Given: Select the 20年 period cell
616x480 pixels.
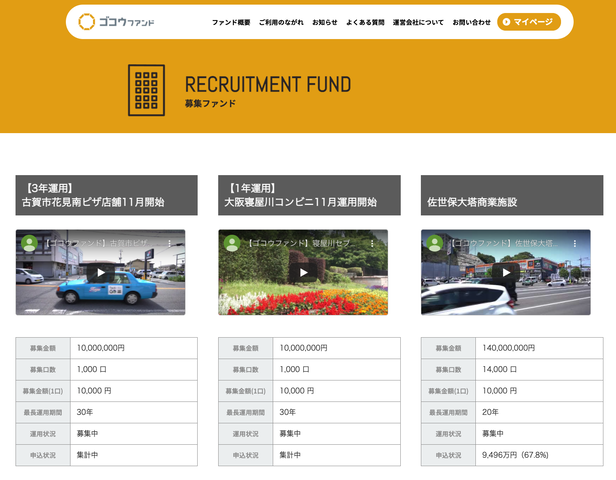Looking at the screenshot, I should (x=539, y=412).
